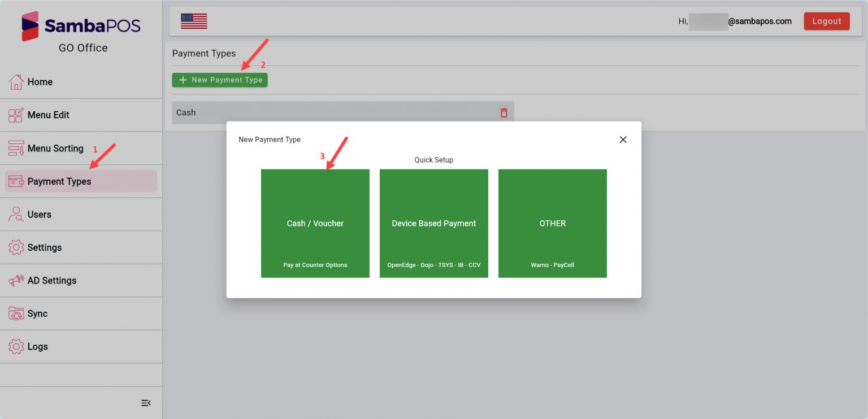Image resolution: width=868 pixels, height=419 pixels.
Task: Pick the OTHER payment option tile
Action: tap(552, 223)
